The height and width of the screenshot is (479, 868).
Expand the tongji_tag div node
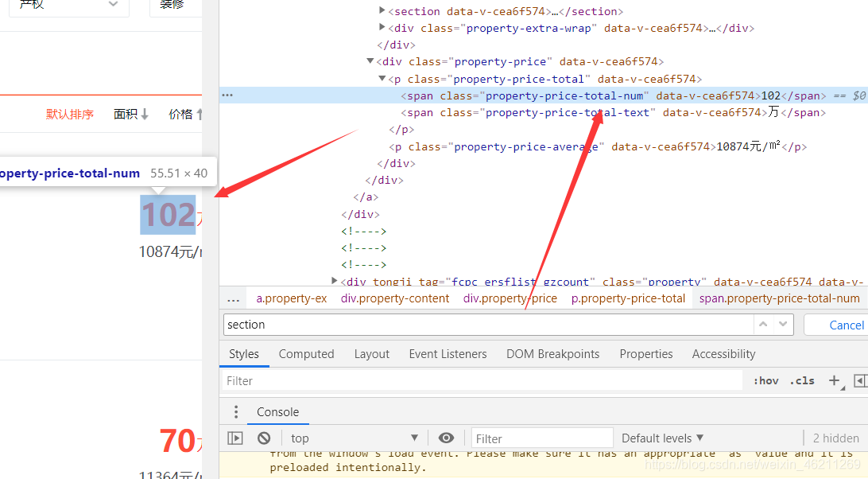point(334,281)
